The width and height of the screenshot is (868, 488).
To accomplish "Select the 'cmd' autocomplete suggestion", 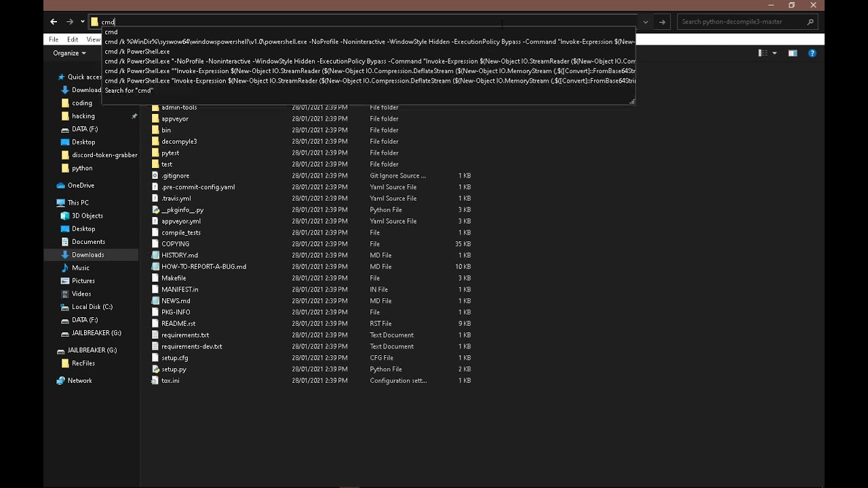I will coord(368,32).
